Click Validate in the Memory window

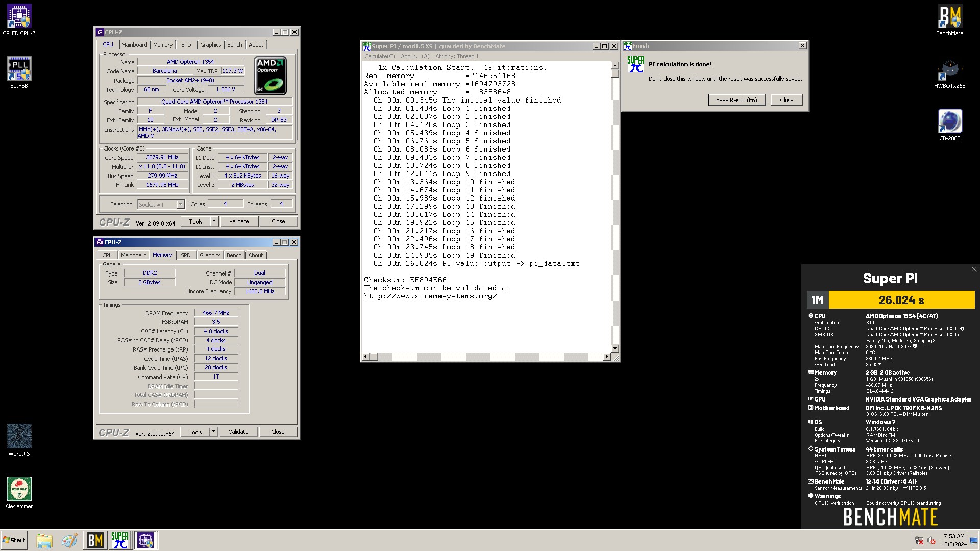point(238,432)
